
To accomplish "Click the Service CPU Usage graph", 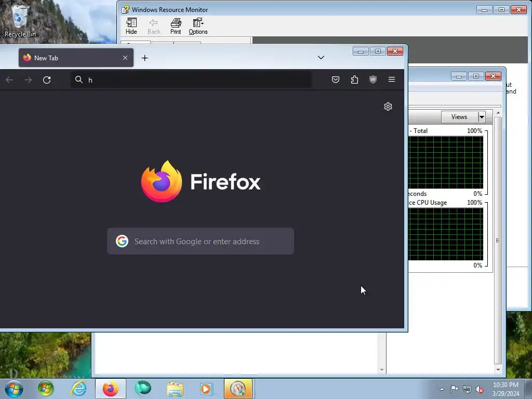I will click(x=445, y=234).
